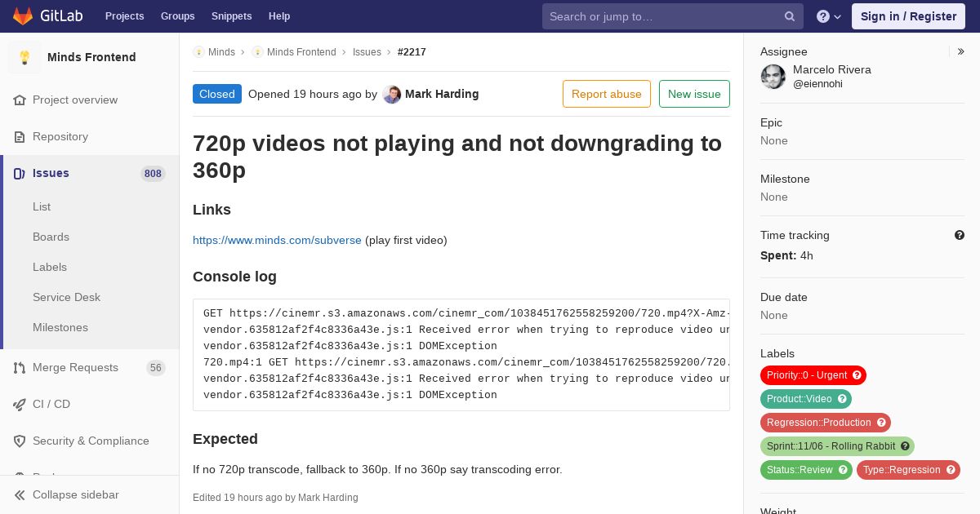Click inside the console log code block

(x=461, y=354)
